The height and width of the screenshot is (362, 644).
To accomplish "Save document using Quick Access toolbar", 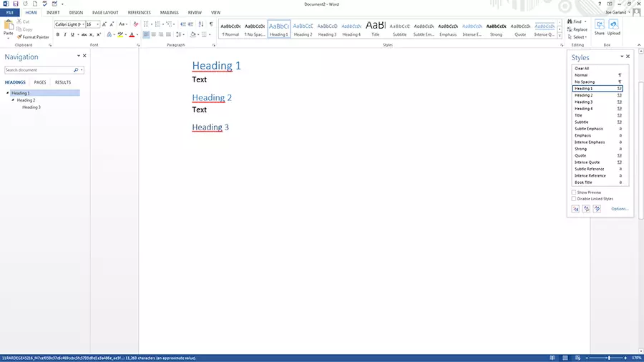I will point(15,4).
